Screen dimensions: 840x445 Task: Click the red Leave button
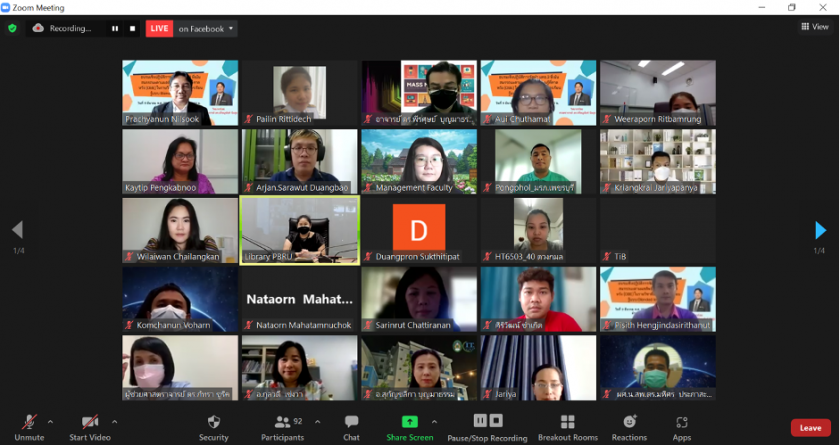[810, 427]
